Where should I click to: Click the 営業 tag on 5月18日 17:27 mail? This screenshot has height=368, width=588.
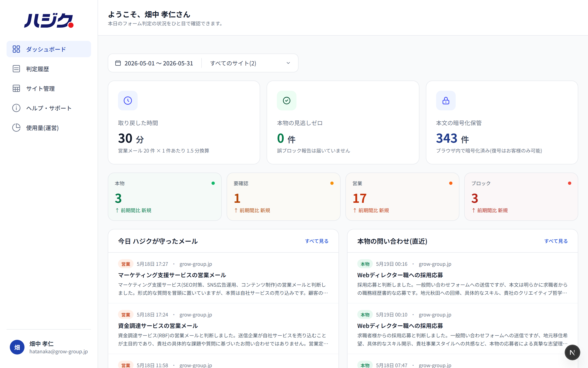pos(126,264)
